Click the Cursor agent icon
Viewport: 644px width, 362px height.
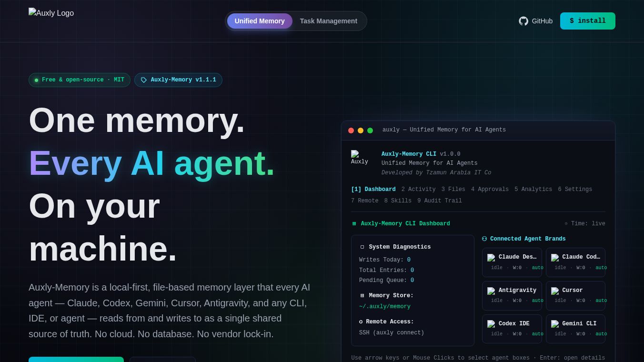click(x=555, y=291)
